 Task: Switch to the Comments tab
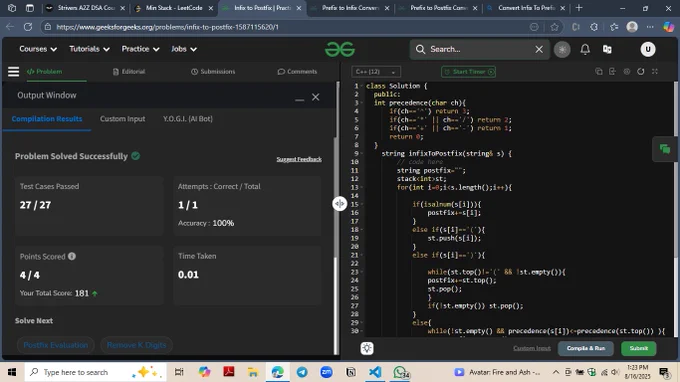coord(297,72)
